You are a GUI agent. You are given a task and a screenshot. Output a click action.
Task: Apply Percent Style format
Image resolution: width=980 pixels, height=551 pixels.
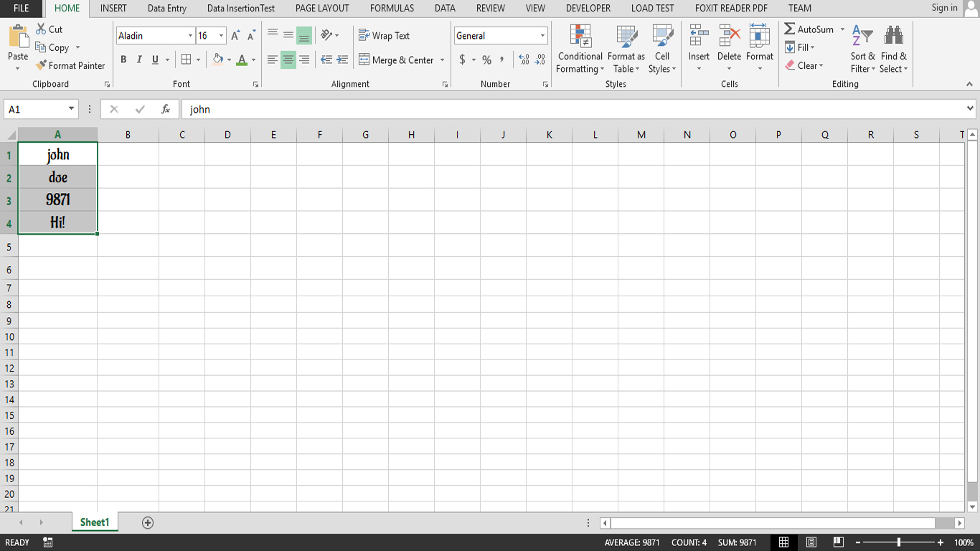pos(487,60)
